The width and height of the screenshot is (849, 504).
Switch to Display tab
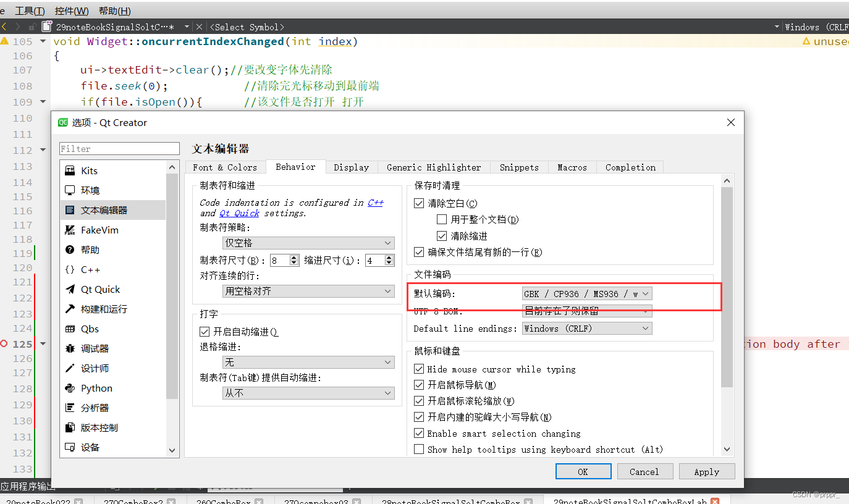(351, 167)
